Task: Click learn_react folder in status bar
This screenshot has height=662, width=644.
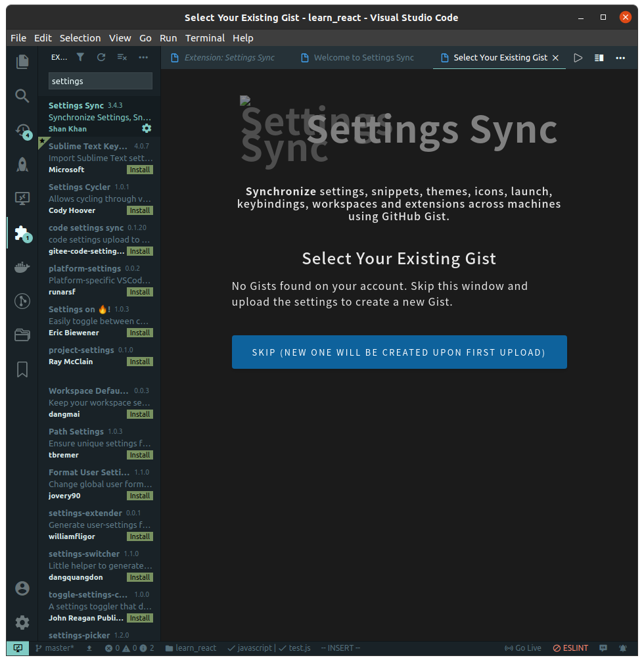Action: [x=191, y=648]
